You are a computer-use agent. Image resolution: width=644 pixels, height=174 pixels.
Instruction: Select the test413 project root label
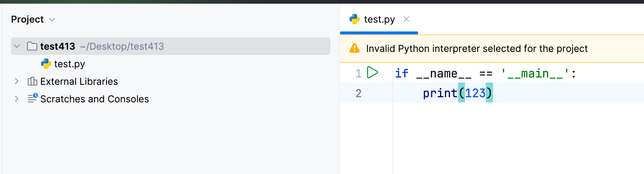(58, 46)
